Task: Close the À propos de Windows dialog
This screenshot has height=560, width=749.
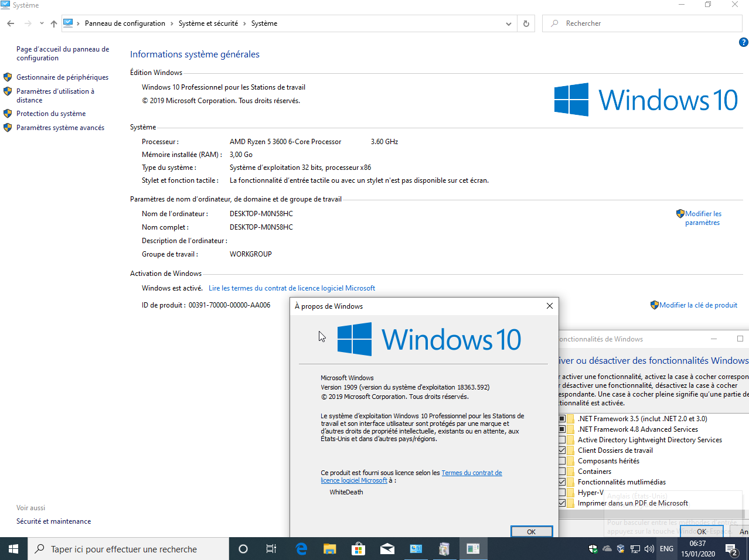Action: pos(550,306)
